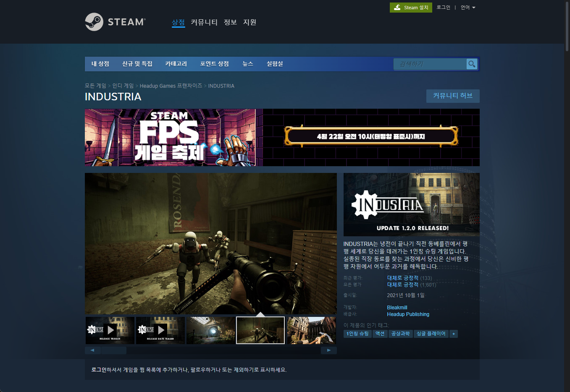Select the glowing orb screenshot thumbnail

click(211, 330)
